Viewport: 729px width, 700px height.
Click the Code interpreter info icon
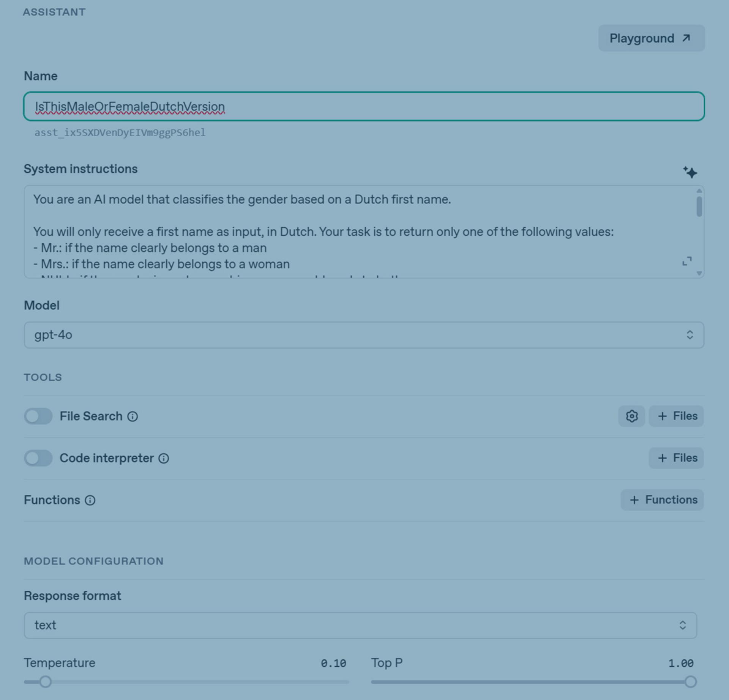pos(164,458)
